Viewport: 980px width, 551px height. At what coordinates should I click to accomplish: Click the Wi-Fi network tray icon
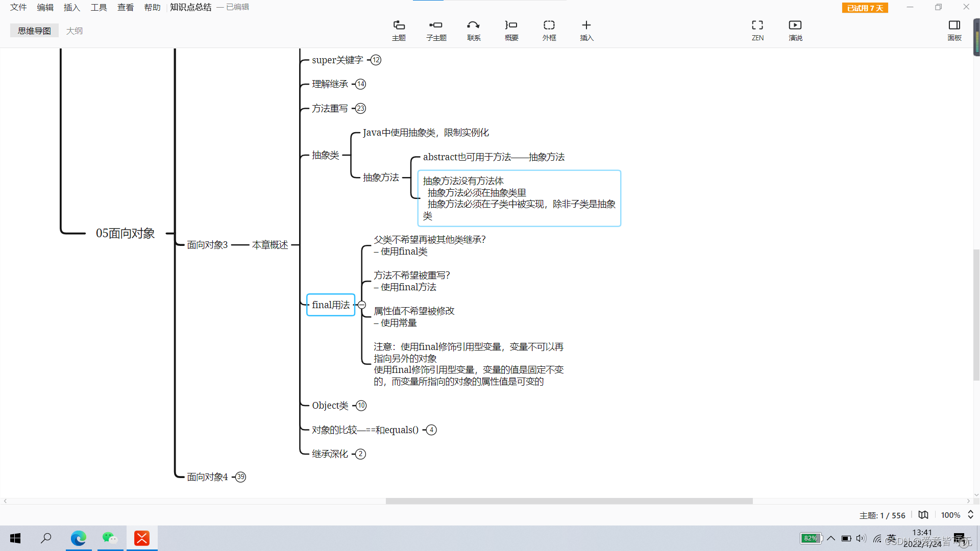877,538
